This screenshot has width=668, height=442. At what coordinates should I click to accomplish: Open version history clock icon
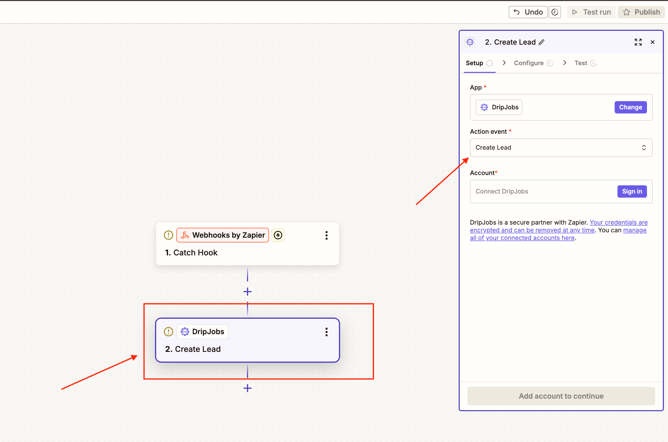point(555,12)
